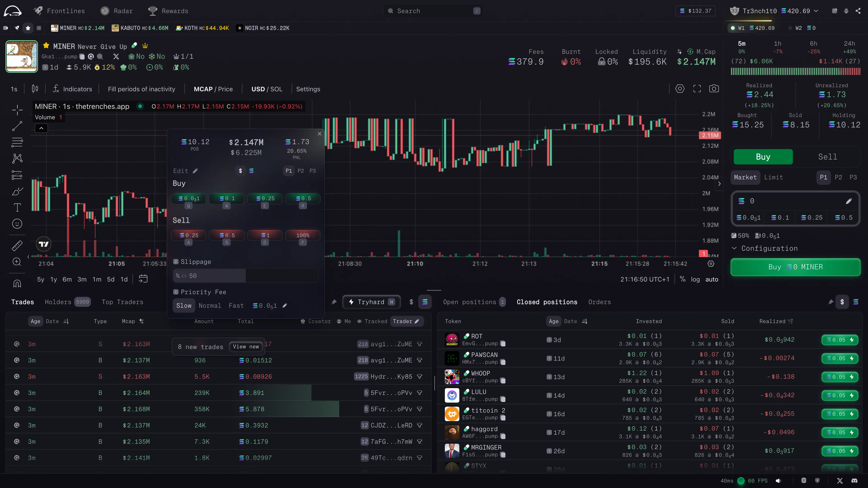This screenshot has width=868, height=488.
Task: Open the emoji sticker tool
Action: [17, 224]
